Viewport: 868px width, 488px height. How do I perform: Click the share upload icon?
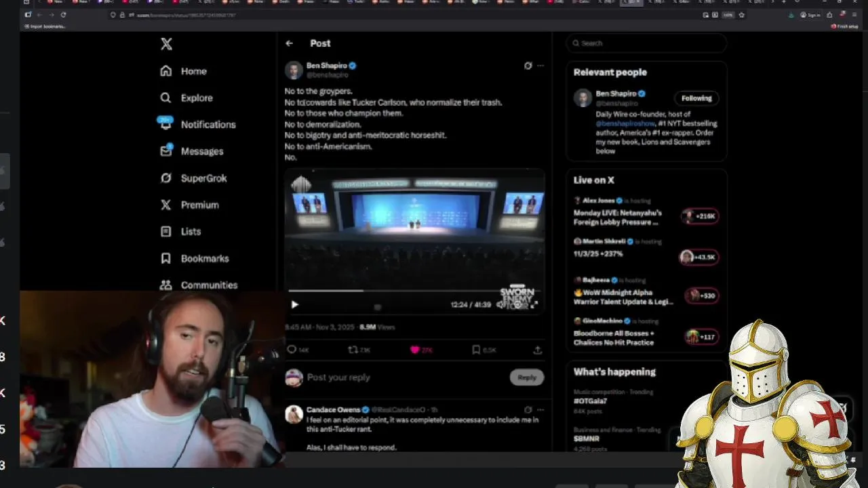pyautogui.click(x=537, y=350)
